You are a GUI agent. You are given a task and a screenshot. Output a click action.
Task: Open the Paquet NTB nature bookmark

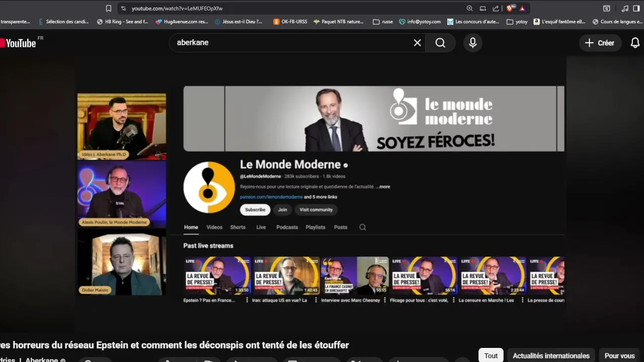coord(338,22)
